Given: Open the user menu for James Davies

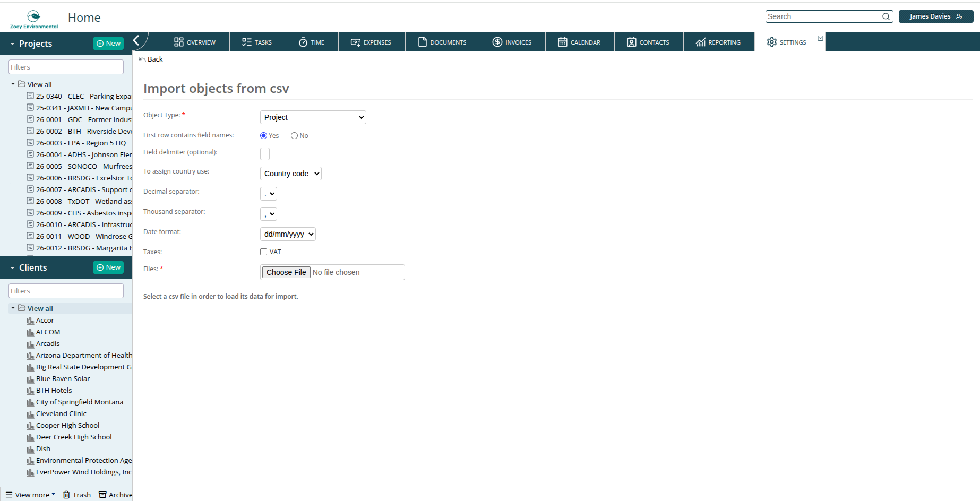Looking at the screenshot, I should (x=936, y=16).
